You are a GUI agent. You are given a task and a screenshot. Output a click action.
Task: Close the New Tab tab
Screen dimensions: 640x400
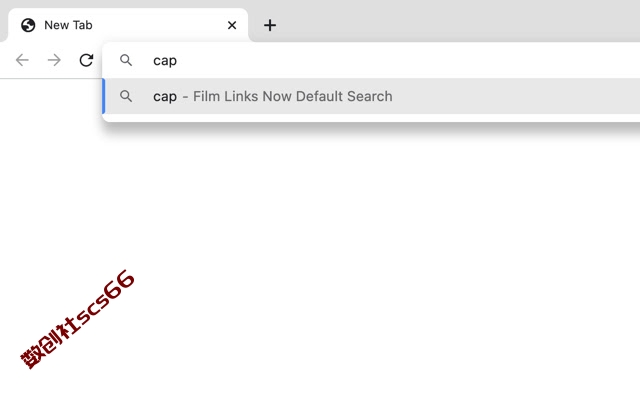232,25
